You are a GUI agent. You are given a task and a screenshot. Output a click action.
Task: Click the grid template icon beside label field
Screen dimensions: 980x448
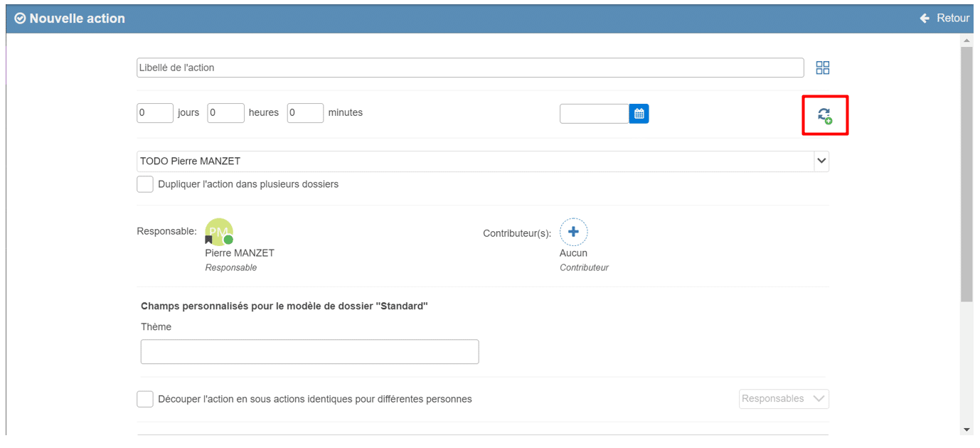822,68
